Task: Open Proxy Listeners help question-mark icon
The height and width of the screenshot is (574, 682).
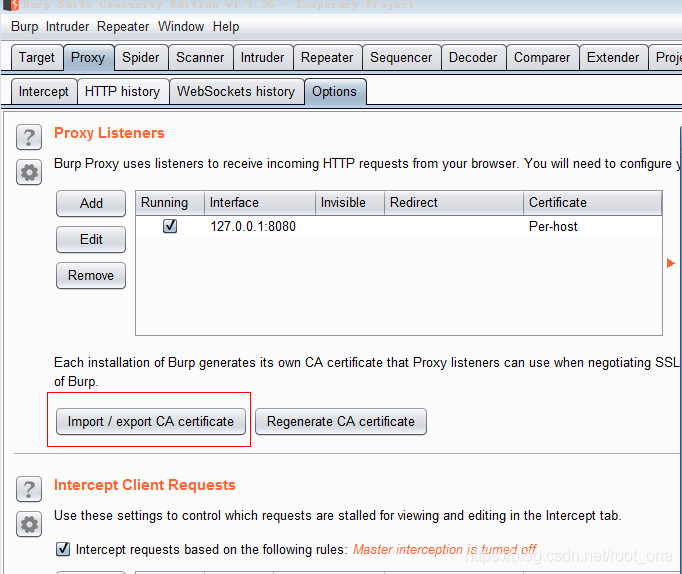Action: click(29, 137)
